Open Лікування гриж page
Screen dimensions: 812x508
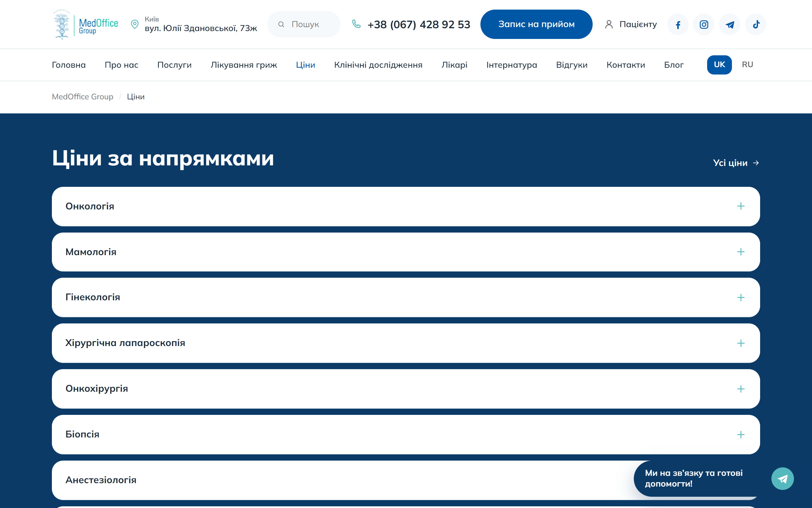pyautogui.click(x=244, y=65)
